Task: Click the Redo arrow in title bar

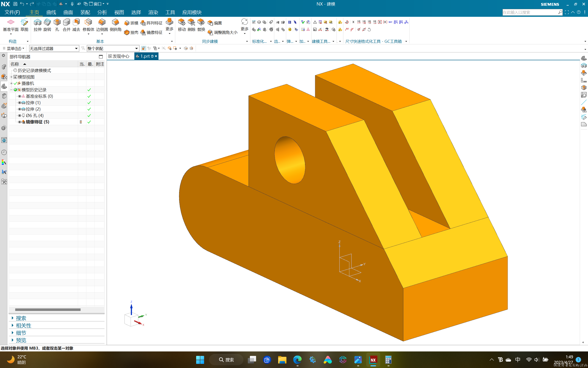Action: pyautogui.click(x=32, y=4)
